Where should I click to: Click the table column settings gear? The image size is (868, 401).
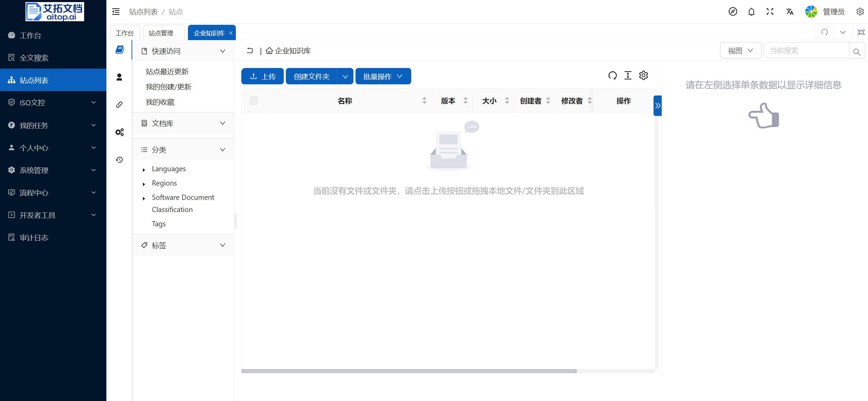[x=643, y=75]
